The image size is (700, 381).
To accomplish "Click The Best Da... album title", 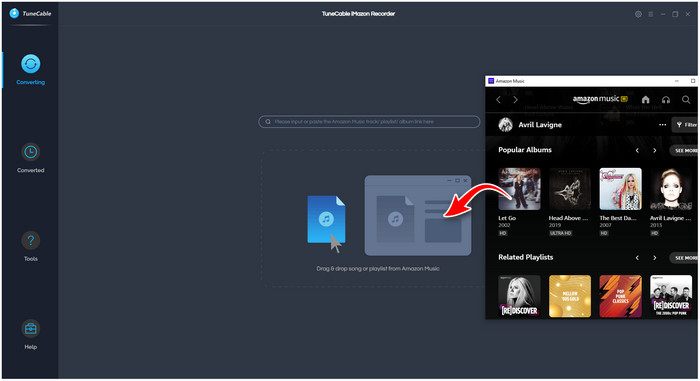I will (x=618, y=218).
